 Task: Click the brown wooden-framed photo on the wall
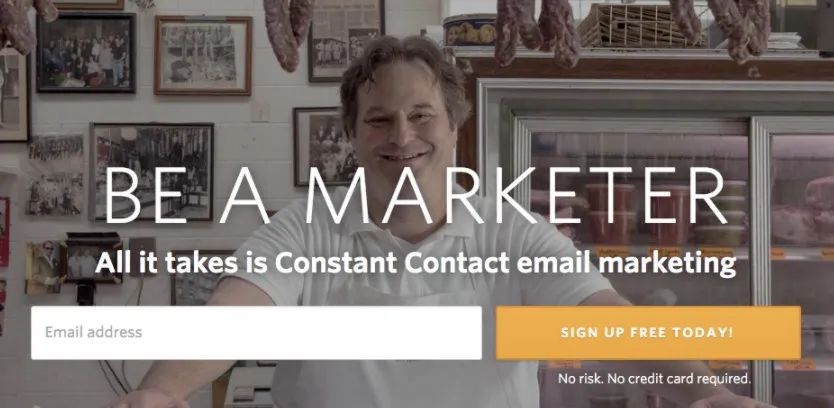(203, 55)
